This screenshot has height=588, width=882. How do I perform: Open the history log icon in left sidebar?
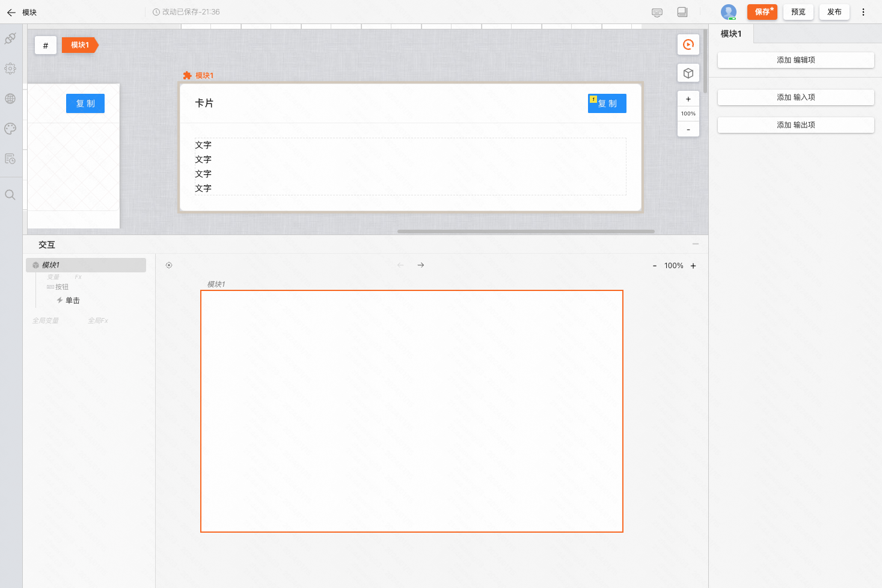pyautogui.click(x=10, y=159)
